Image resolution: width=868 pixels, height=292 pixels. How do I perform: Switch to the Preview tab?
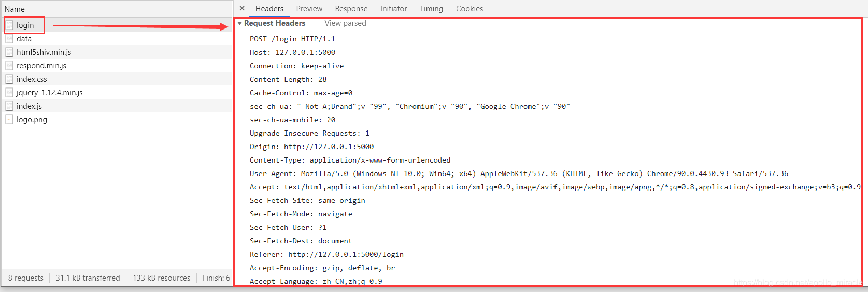click(x=309, y=9)
